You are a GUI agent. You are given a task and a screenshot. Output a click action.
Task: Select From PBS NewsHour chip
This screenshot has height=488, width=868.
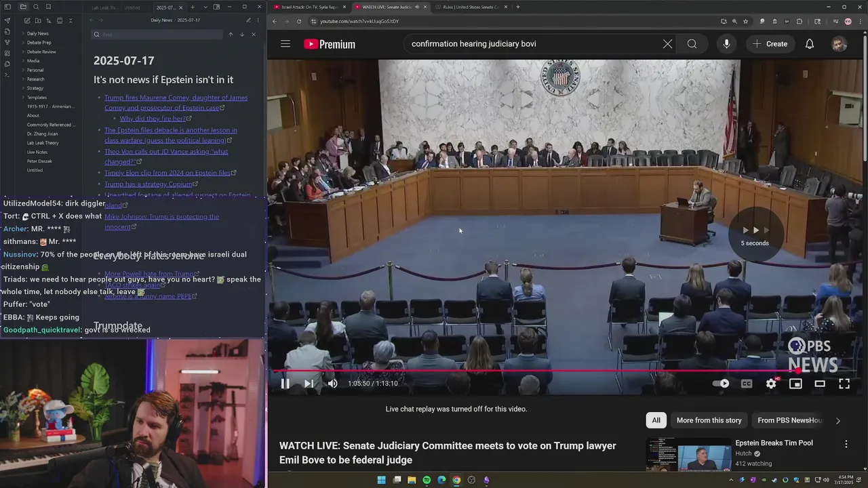[789, 420]
